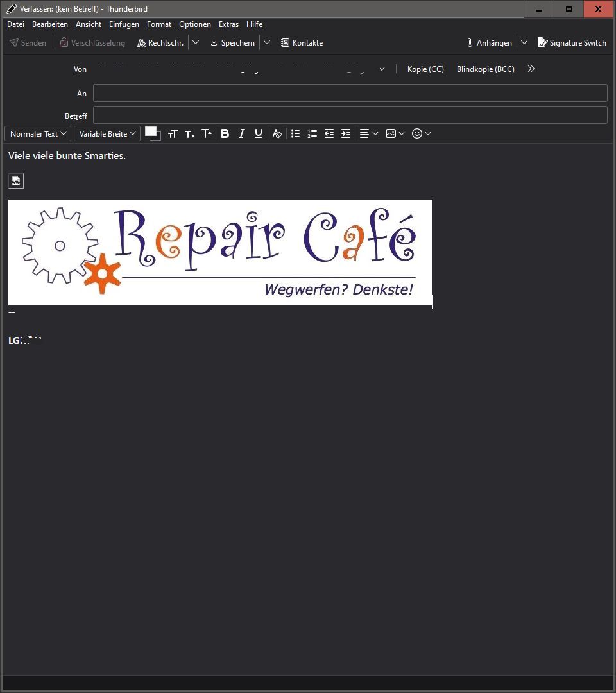The height and width of the screenshot is (693, 616).
Task: Click the indent (increase indent) icon
Action: click(346, 133)
